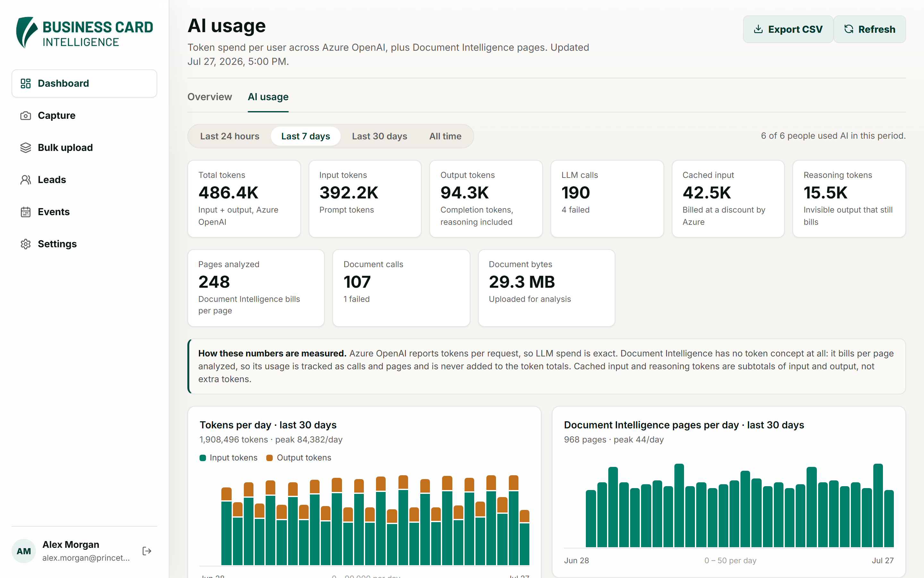Select the Last 24 hours range
Screen dimensions: 924x578
click(229, 136)
